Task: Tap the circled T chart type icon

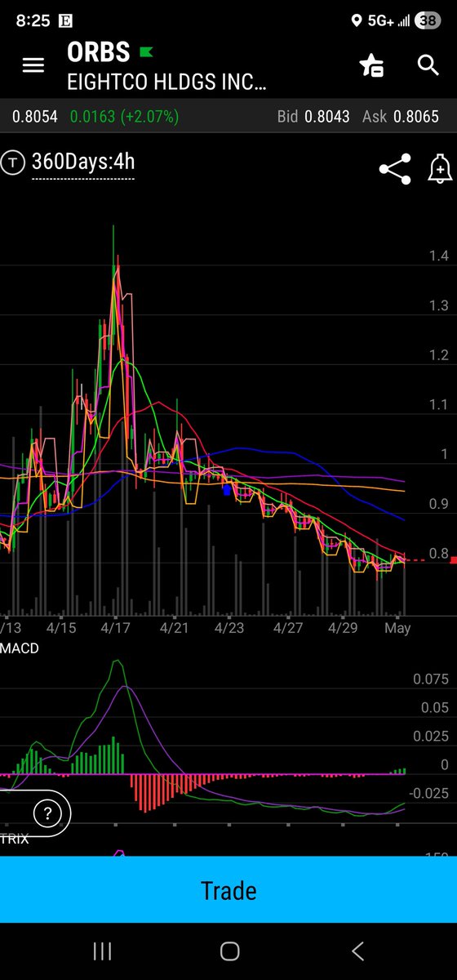Action: (x=12, y=163)
